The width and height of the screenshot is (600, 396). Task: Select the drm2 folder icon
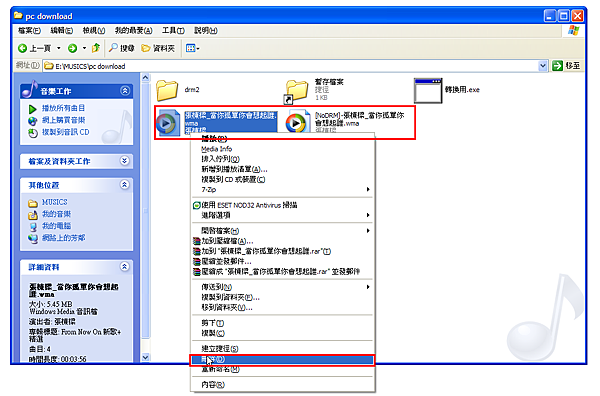click(167, 90)
